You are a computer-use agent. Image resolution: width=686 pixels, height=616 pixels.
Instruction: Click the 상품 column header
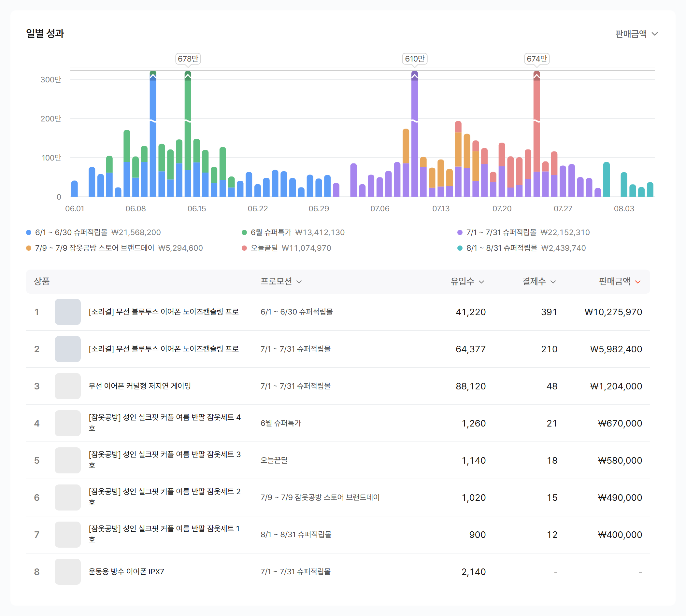click(42, 281)
